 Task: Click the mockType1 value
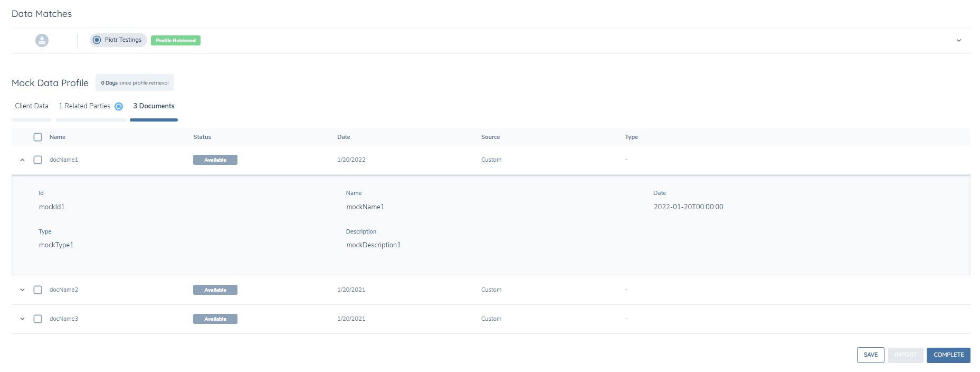(x=56, y=245)
